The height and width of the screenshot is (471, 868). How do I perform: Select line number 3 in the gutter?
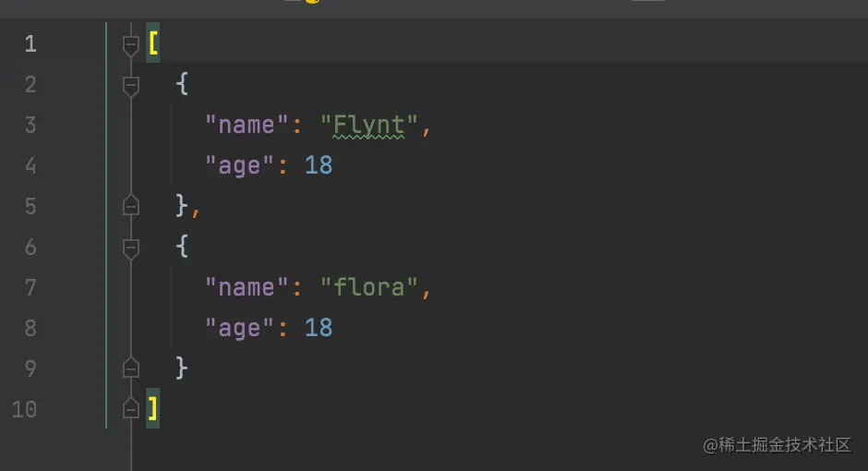point(30,125)
